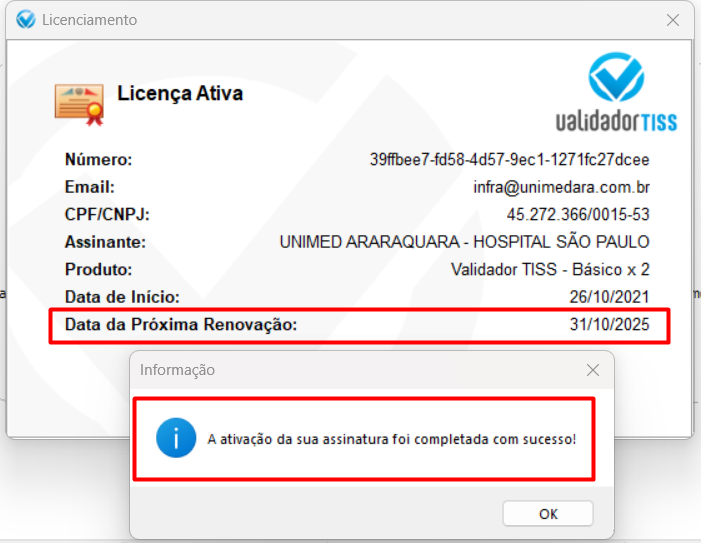Image resolution: width=701 pixels, height=543 pixels.
Task: Click the Validador TISS checkmark logo
Action: [617, 77]
